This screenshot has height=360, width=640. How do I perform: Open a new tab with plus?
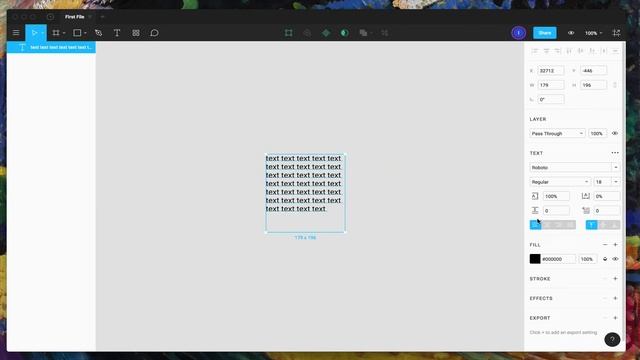(102, 17)
